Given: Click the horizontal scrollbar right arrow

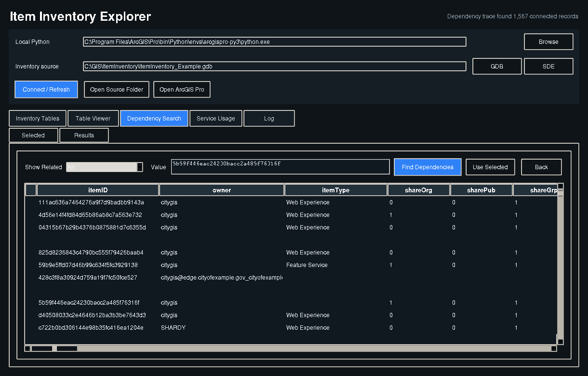Looking at the screenshot, I should click(x=554, y=349).
